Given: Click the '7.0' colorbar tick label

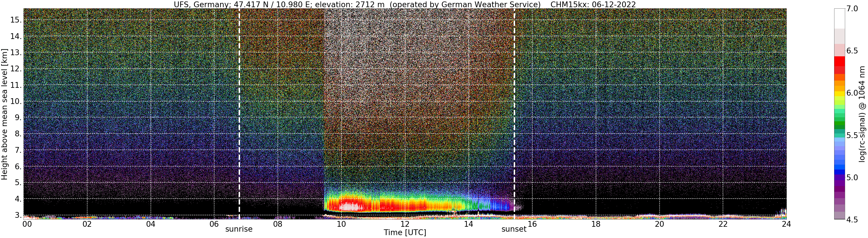Looking at the screenshot, I should pos(852,8).
